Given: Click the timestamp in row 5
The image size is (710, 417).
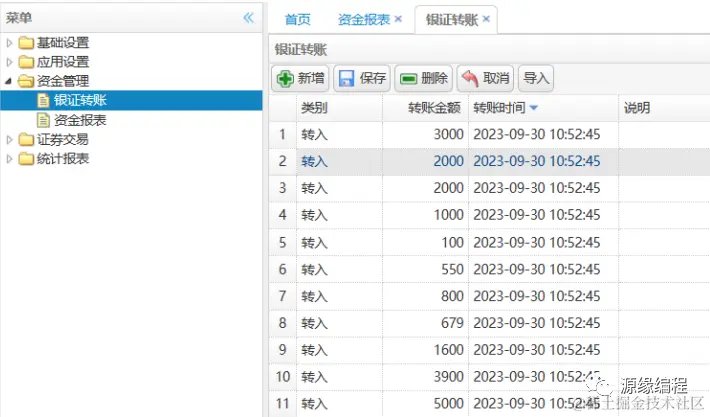Looking at the screenshot, I should (x=537, y=242).
